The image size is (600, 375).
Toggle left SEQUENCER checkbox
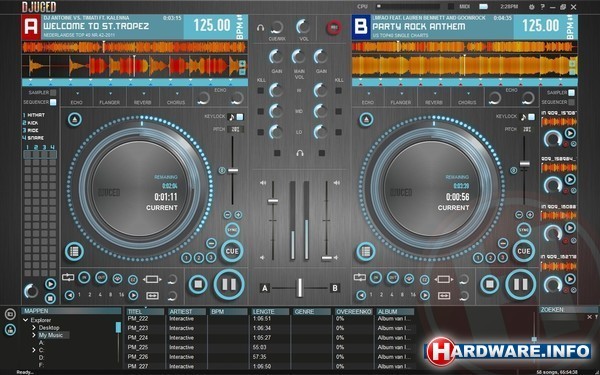53,102
